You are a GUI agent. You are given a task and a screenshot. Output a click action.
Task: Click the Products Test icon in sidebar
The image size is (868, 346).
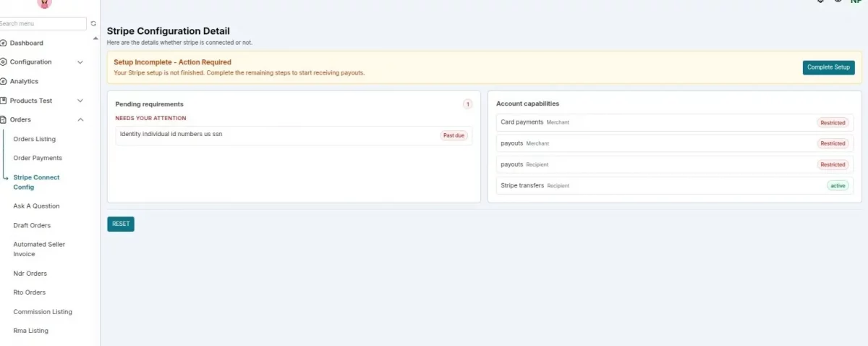point(4,101)
